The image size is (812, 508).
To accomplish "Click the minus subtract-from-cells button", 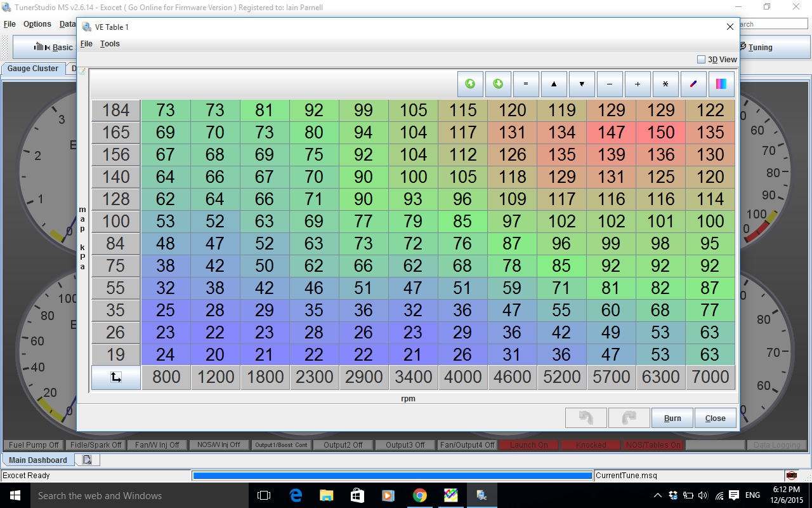I will (x=610, y=84).
